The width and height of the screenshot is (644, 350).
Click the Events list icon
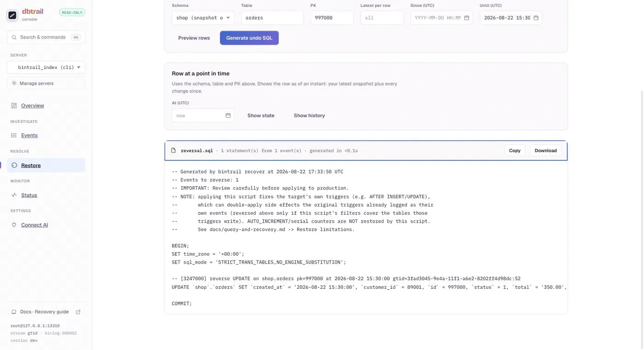point(14,135)
